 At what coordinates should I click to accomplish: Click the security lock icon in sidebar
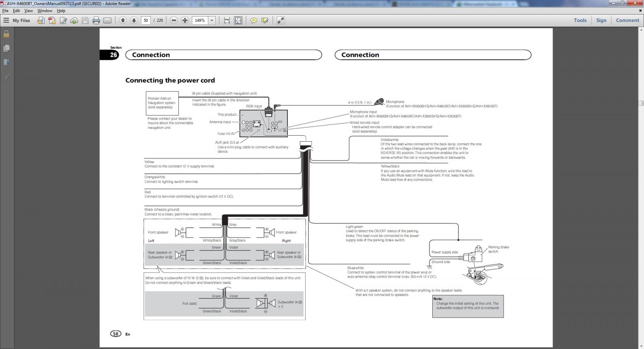click(x=6, y=34)
